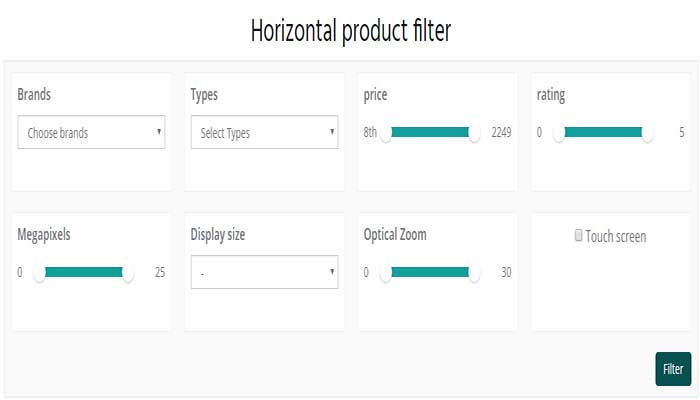This screenshot has width=700, height=400.
Task: Click the rating slider left handle
Action: tap(559, 134)
